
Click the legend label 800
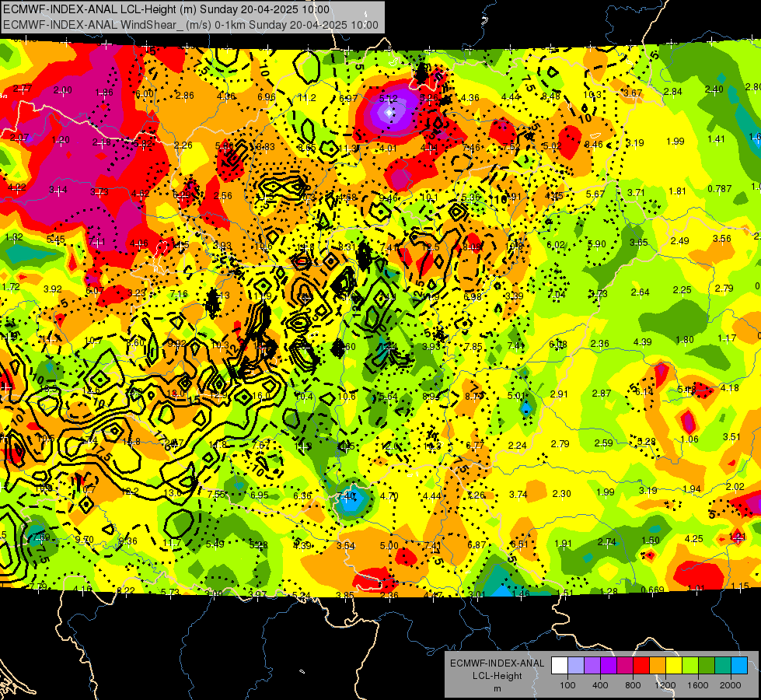pos(633,685)
